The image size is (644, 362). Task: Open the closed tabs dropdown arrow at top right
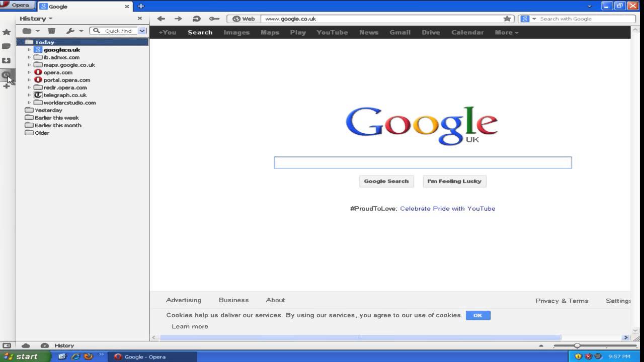(590, 6)
